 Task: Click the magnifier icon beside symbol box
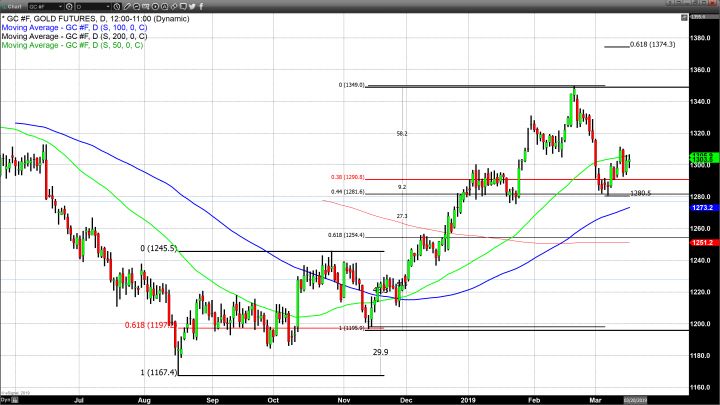(69, 6)
